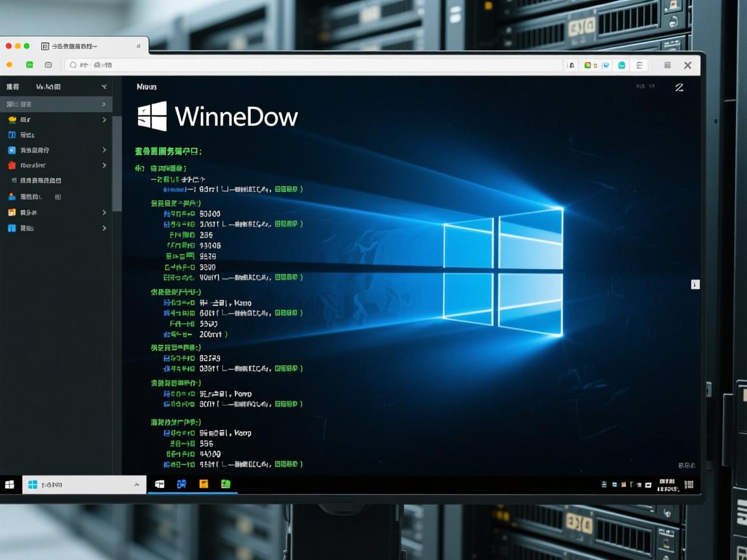Select the highlighted top item in the sidebar

click(x=55, y=104)
